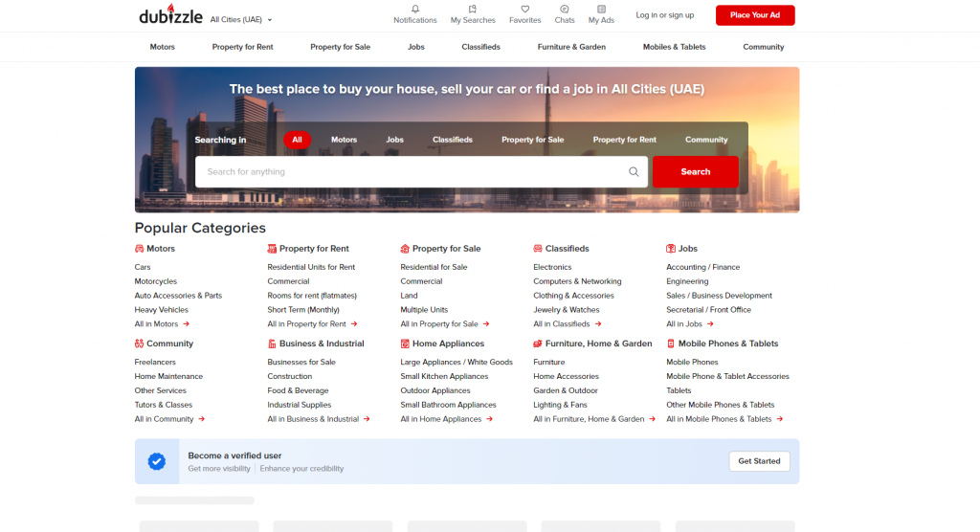Click the Furniture, Home & Garden category icon
The image size is (980, 532).
(x=538, y=344)
